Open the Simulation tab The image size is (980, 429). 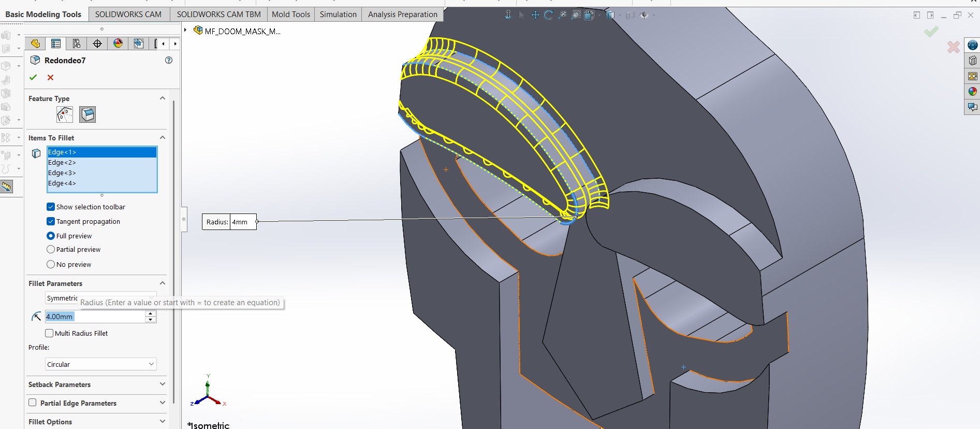(x=338, y=15)
